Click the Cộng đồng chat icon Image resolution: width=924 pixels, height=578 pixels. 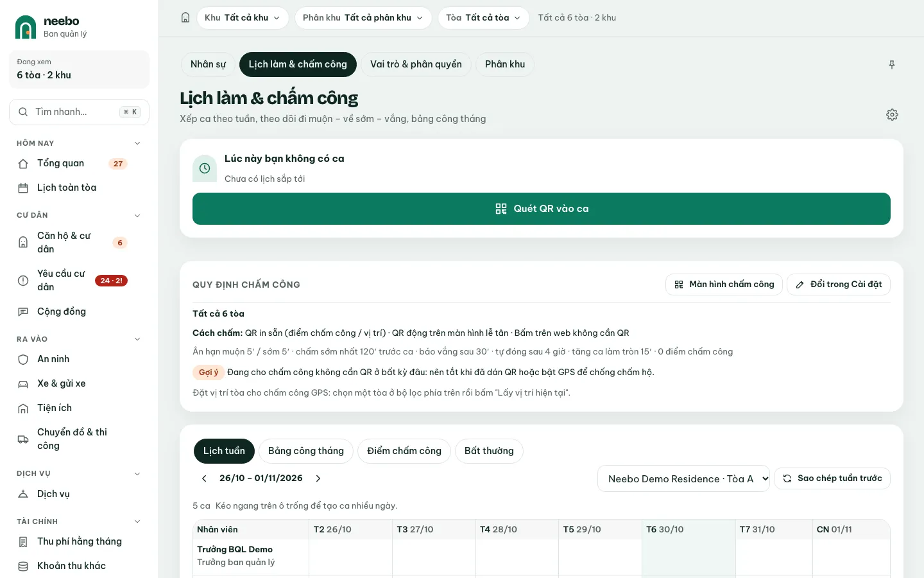coord(23,312)
